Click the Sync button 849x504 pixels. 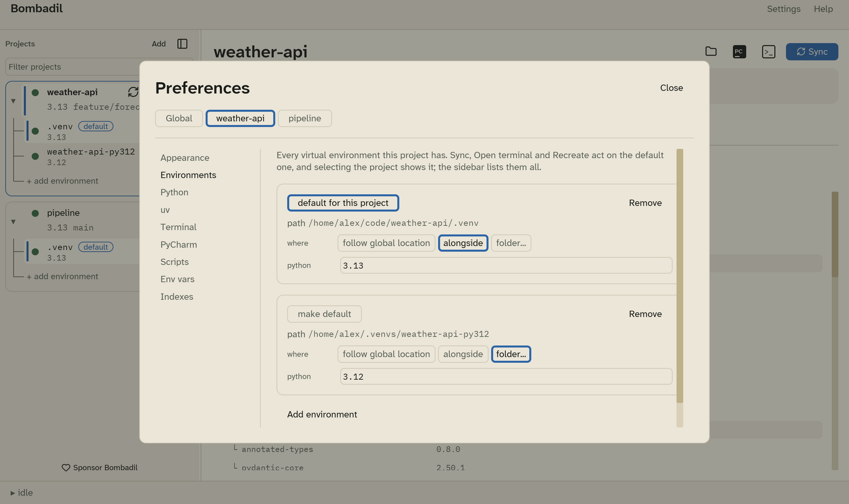pos(812,51)
